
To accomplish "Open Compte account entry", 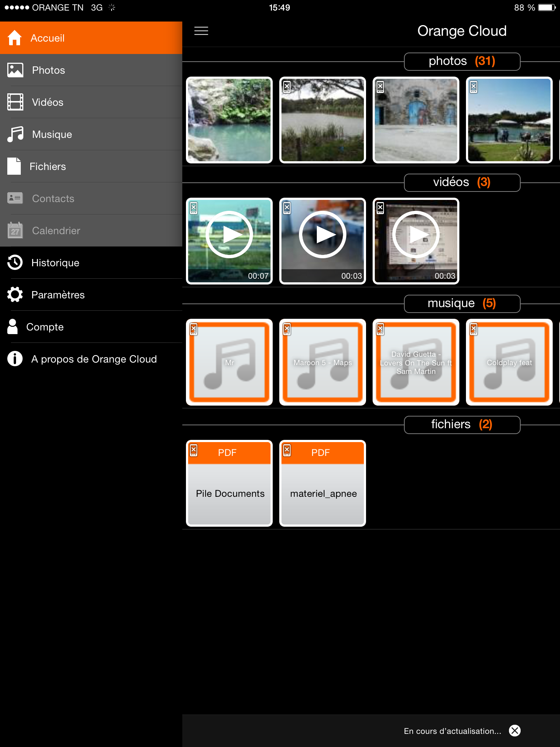I will tap(91, 327).
